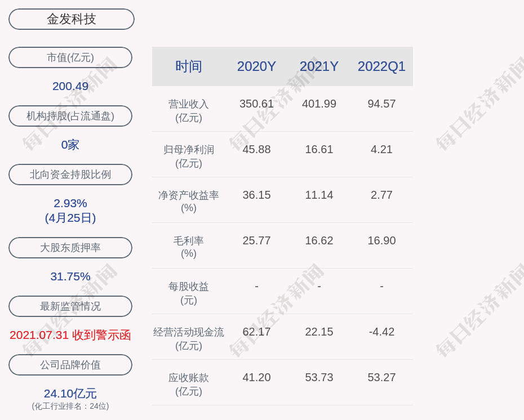Click the 每股收益 (元) row label
The width and height of the screenshot is (524, 420).
coord(189,293)
